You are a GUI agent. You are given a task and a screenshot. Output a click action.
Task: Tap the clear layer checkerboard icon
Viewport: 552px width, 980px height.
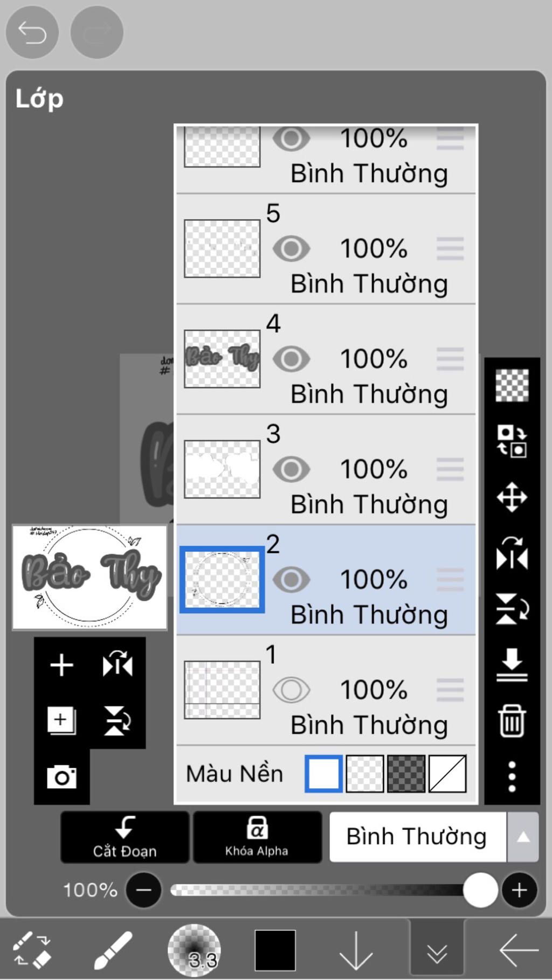(512, 385)
